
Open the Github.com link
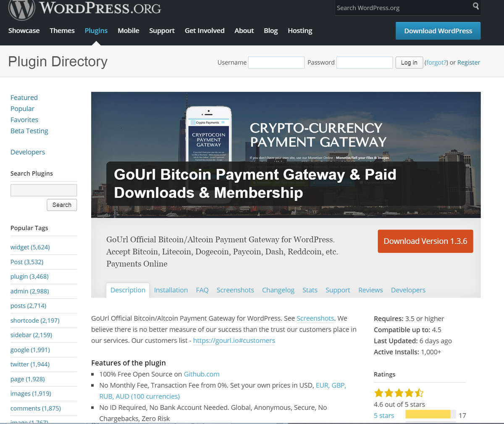[202, 374]
